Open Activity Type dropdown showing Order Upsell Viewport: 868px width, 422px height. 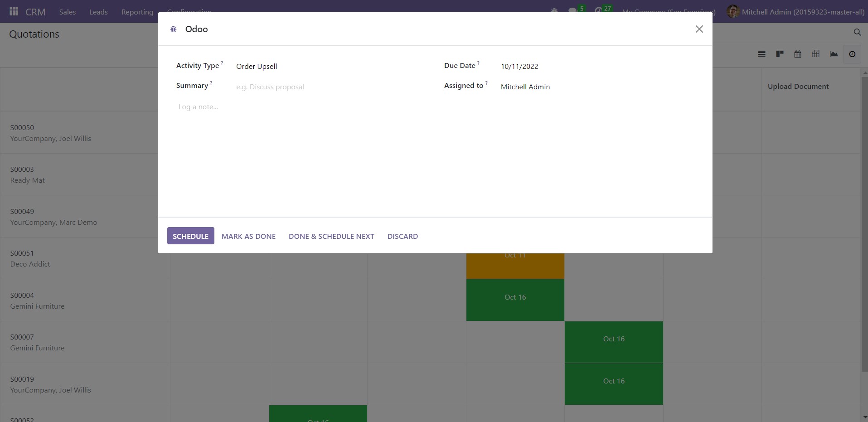[x=331, y=66]
